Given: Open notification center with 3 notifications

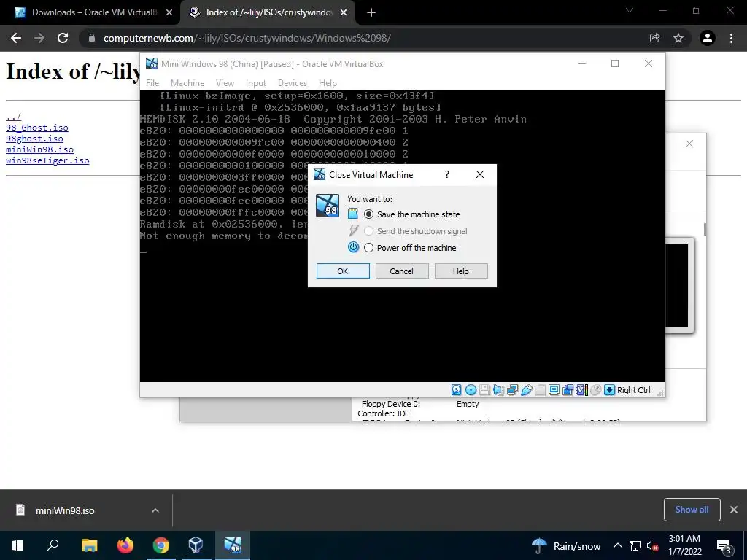Looking at the screenshot, I should point(724,545).
